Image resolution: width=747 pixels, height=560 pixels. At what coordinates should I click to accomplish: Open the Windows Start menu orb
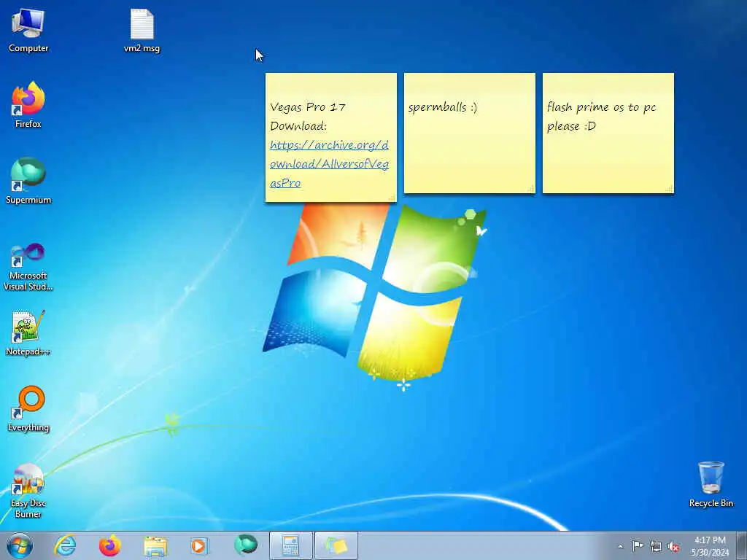pyautogui.click(x=20, y=545)
